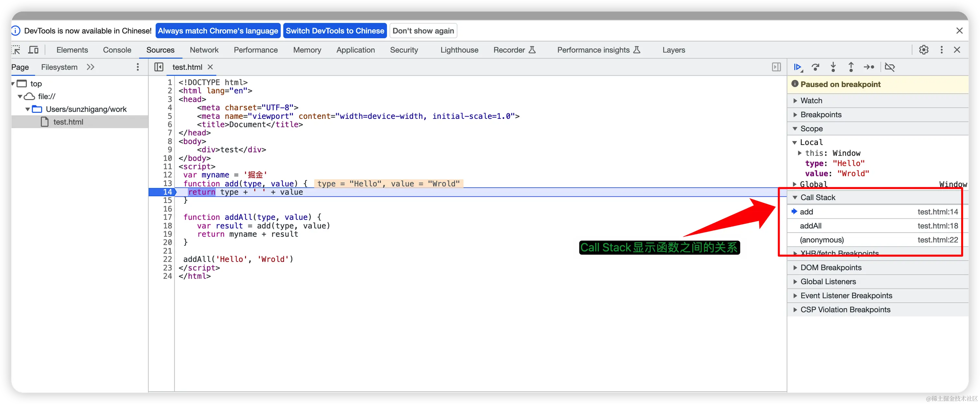
Task: Hide the debugger sidebar
Action: 776,67
